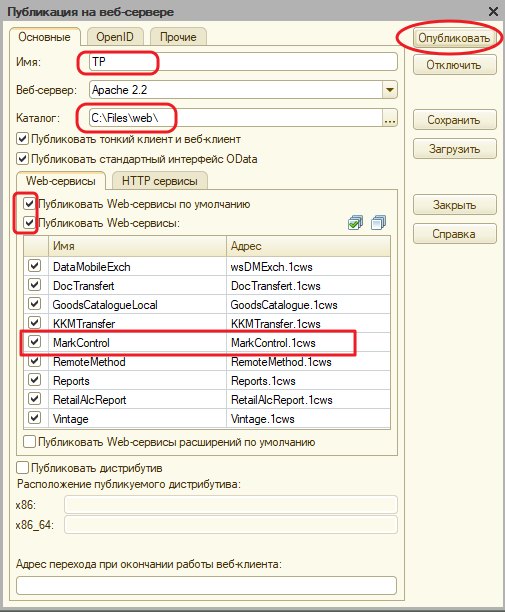Image resolution: width=505 pixels, height=612 pixels.
Task: Toggle publish thin client and web-client
Action: tap(22, 139)
